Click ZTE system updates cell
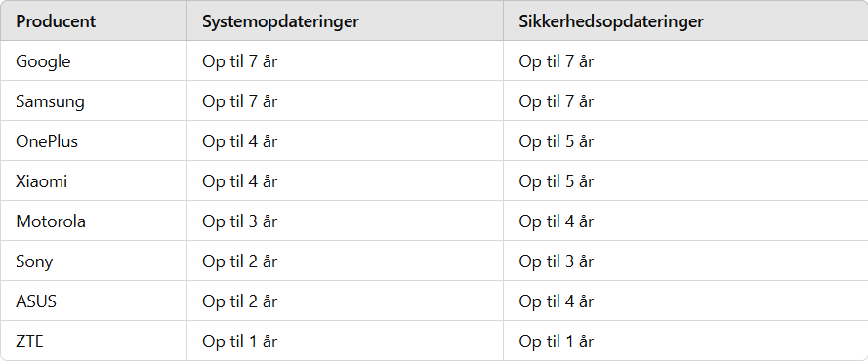The width and height of the screenshot is (868, 361). click(345, 341)
